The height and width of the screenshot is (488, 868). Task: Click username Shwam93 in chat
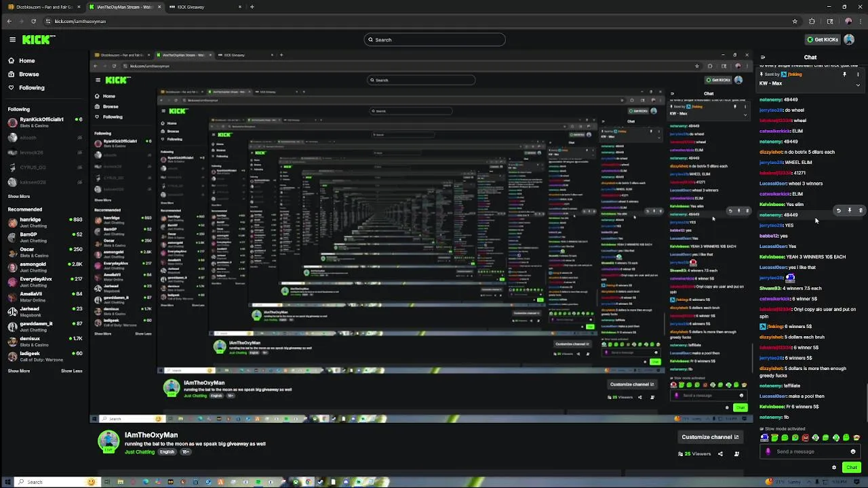(770, 288)
